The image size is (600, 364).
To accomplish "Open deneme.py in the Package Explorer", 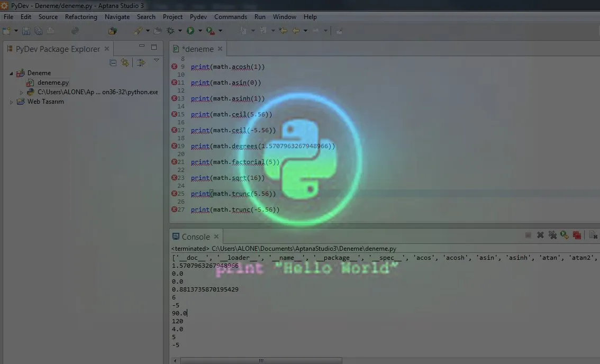I will 53,83.
